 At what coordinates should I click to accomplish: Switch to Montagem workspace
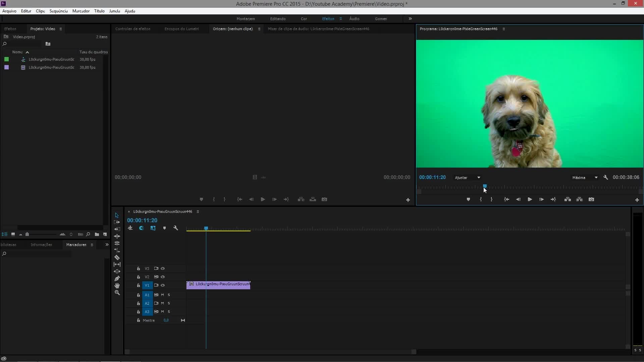point(246,19)
